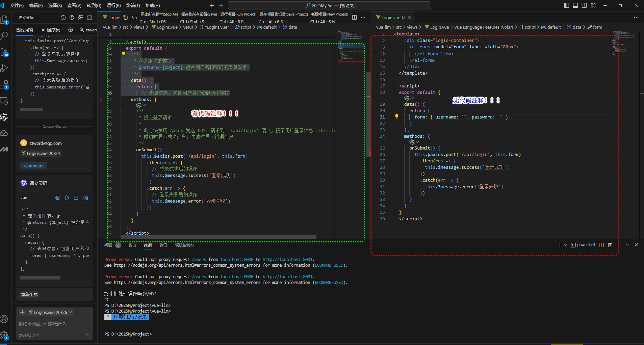
Task: Open more actions menu in terminal panel
Action: tap(619, 245)
